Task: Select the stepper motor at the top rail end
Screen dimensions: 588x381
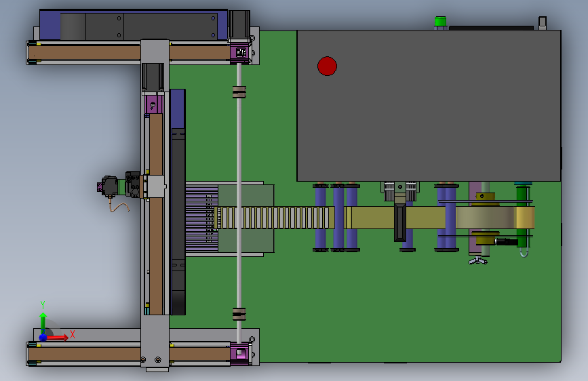Action: pyautogui.click(x=239, y=24)
